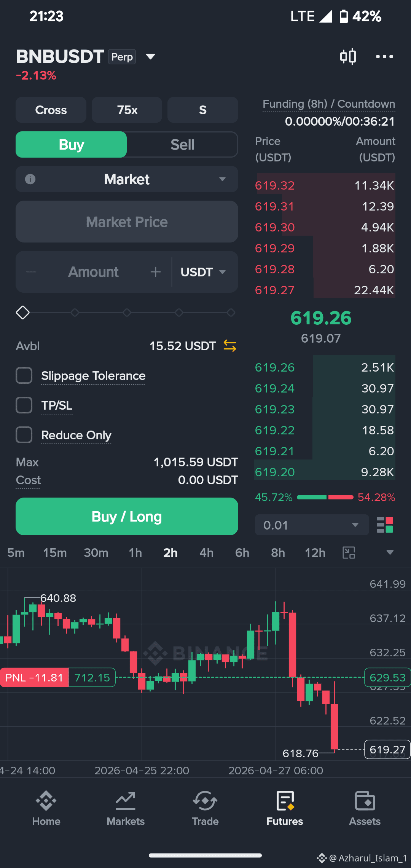Select the 5m chart interval

click(16, 552)
